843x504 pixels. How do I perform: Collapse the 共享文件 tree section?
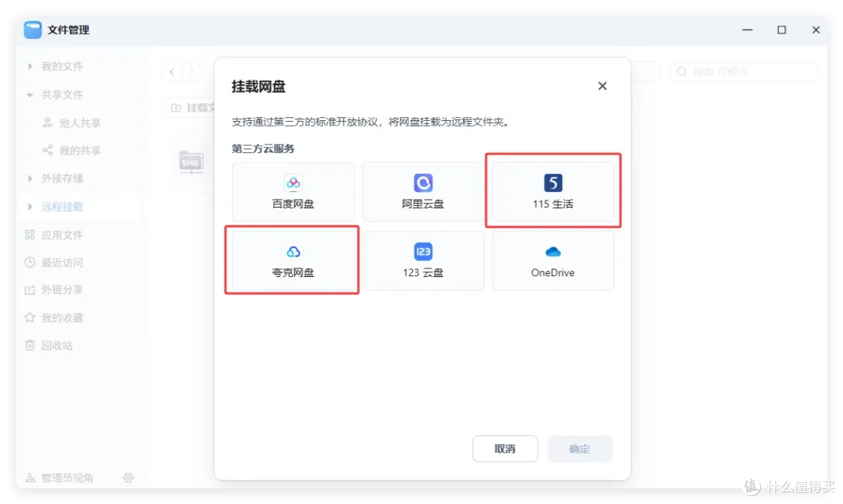click(x=30, y=94)
